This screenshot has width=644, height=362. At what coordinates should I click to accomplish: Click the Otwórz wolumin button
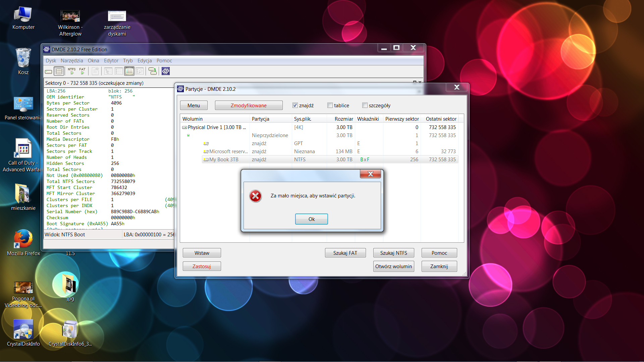[x=394, y=266]
